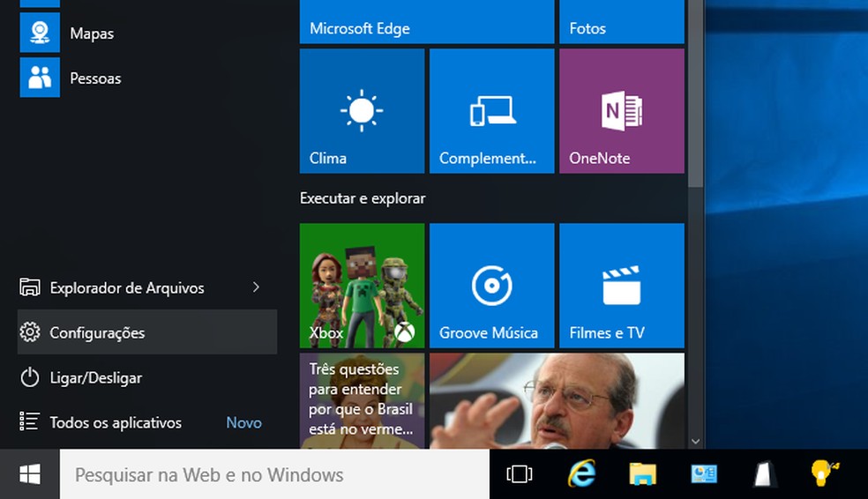Open the Filmes e TV tile

tap(622, 286)
